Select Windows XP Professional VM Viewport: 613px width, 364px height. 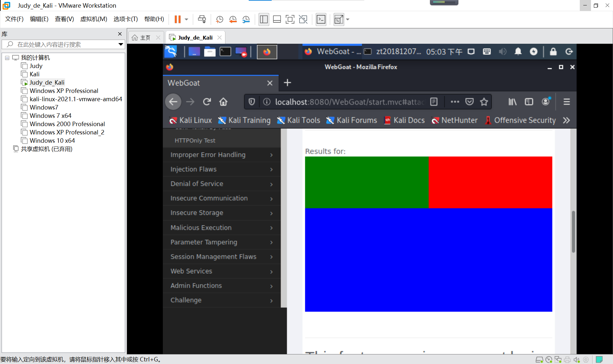tap(64, 91)
